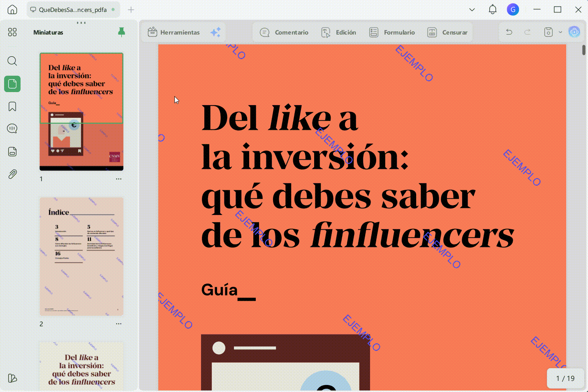Launch the AI sparkle assistant icon
The image size is (588, 392).
click(215, 32)
